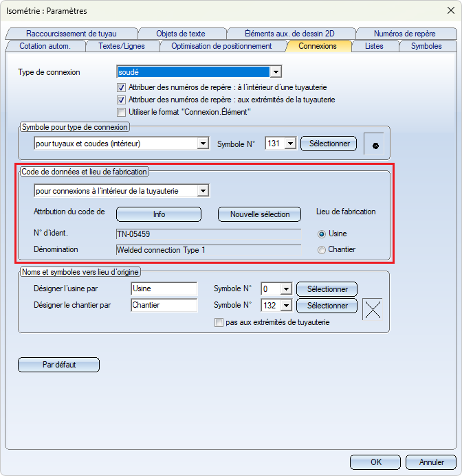
Task: Toggle numbering at extrémités de la tuyauterie
Action: 121,100
